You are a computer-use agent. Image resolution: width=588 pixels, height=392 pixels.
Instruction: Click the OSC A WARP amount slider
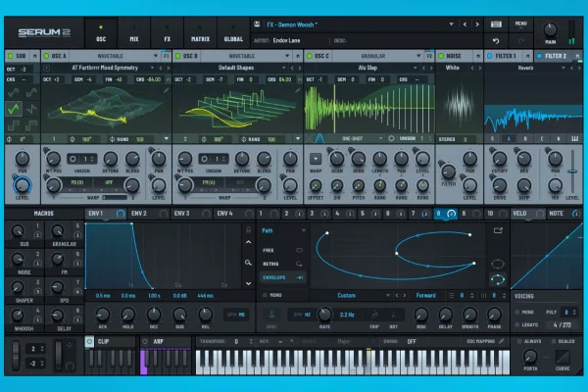115,197
